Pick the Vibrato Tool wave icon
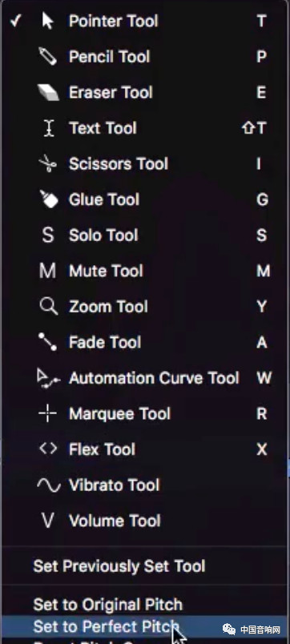290x644 pixels. tap(49, 485)
